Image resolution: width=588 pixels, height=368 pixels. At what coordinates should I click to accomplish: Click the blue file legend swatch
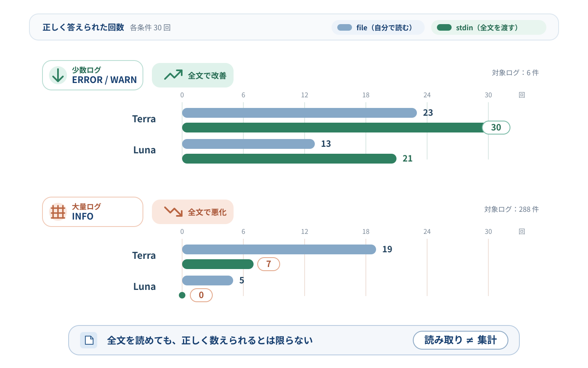345,27
